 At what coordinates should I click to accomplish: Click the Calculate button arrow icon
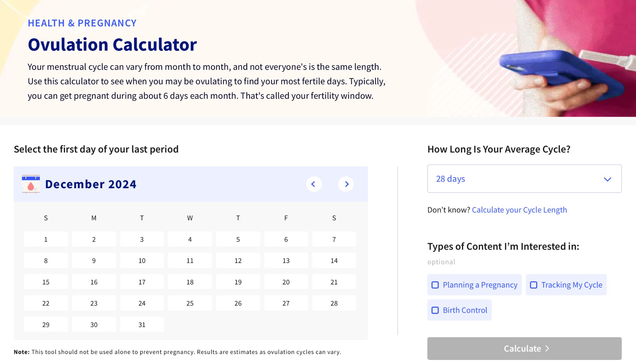[549, 348]
